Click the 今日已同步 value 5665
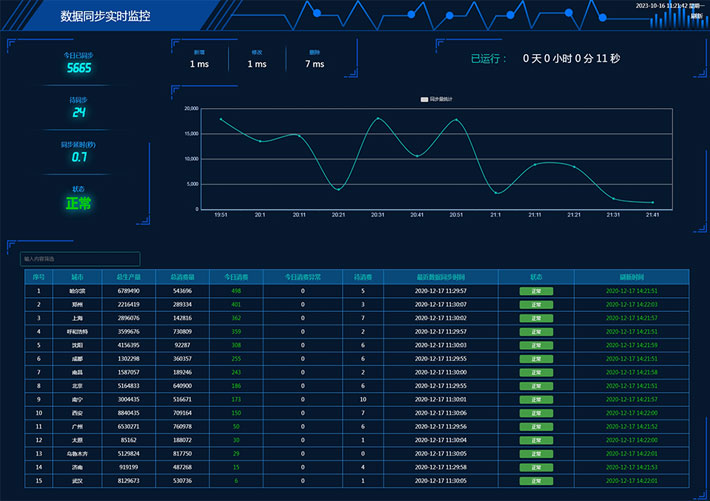 [x=79, y=69]
